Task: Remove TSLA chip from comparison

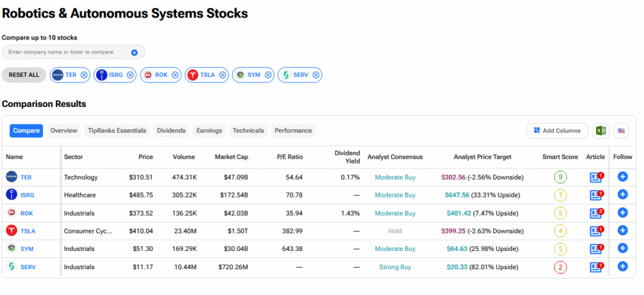Action: pos(223,75)
